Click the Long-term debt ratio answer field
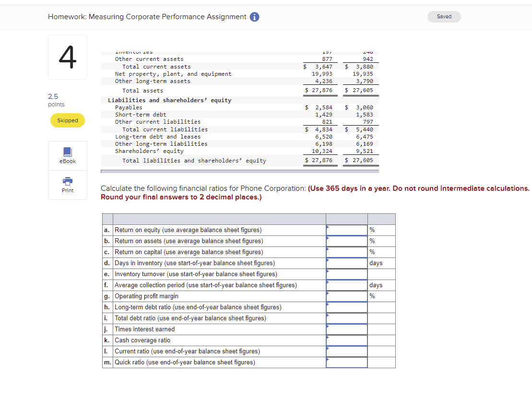This screenshot has width=532, height=409. click(x=346, y=307)
